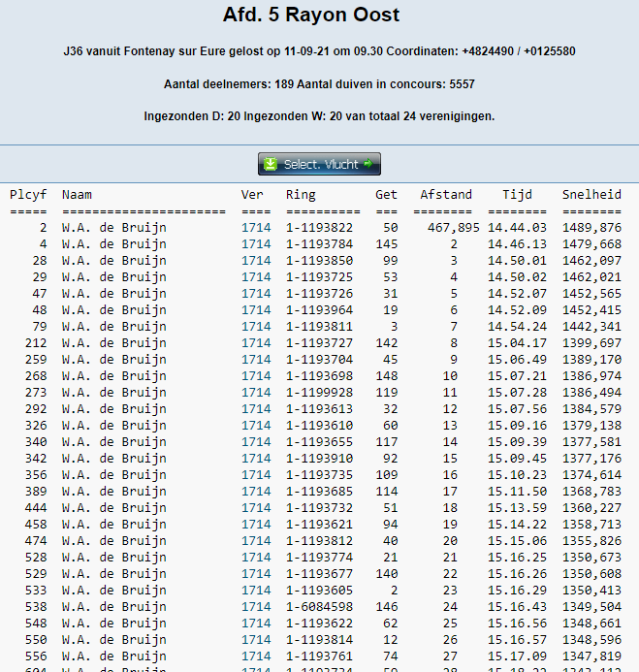
Task: Click ring number 1-6084598
Action: 319,607
